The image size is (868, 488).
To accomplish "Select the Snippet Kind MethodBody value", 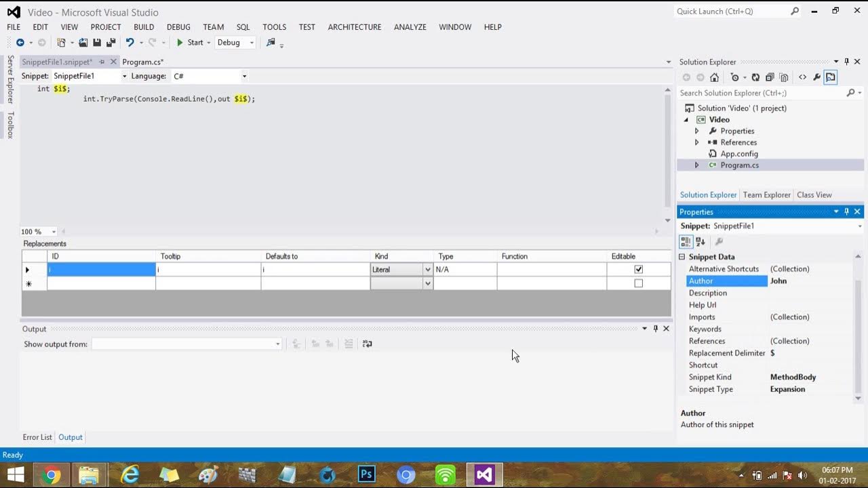I will click(793, 377).
